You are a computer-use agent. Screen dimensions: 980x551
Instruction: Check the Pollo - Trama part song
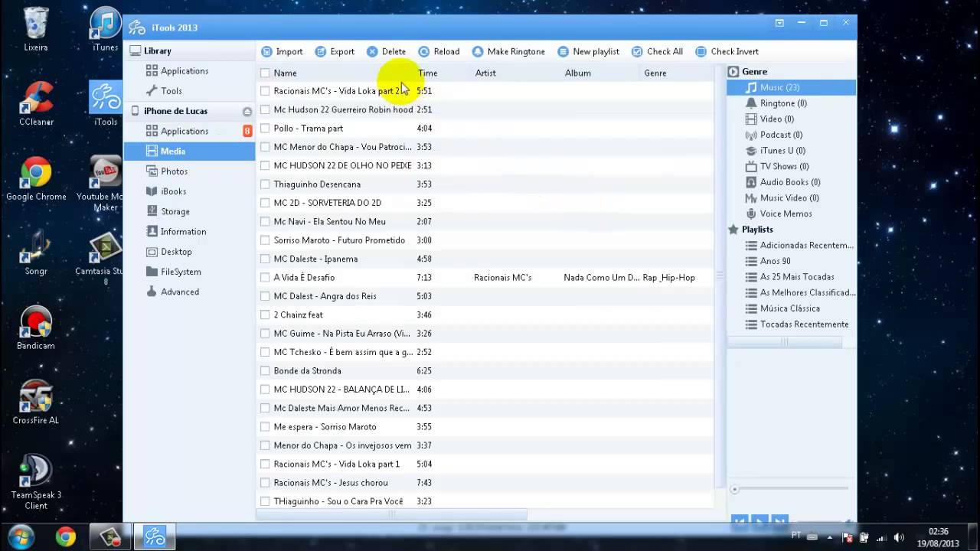(x=265, y=128)
